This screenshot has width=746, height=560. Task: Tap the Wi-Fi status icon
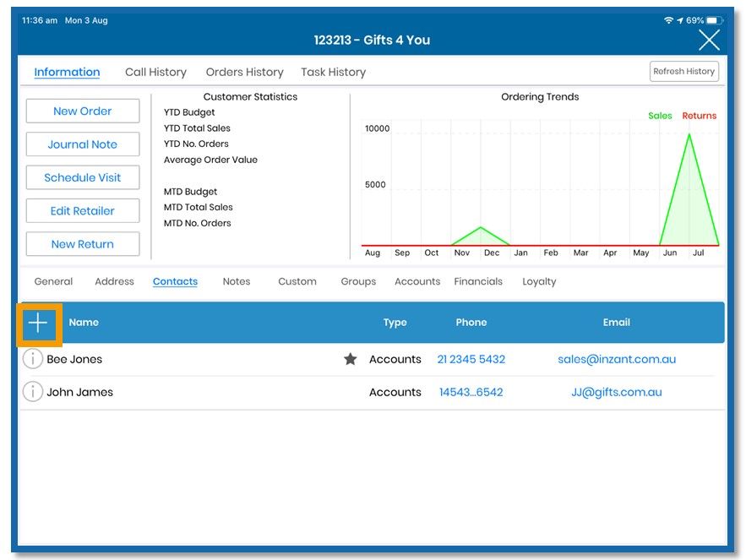click(x=668, y=20)
